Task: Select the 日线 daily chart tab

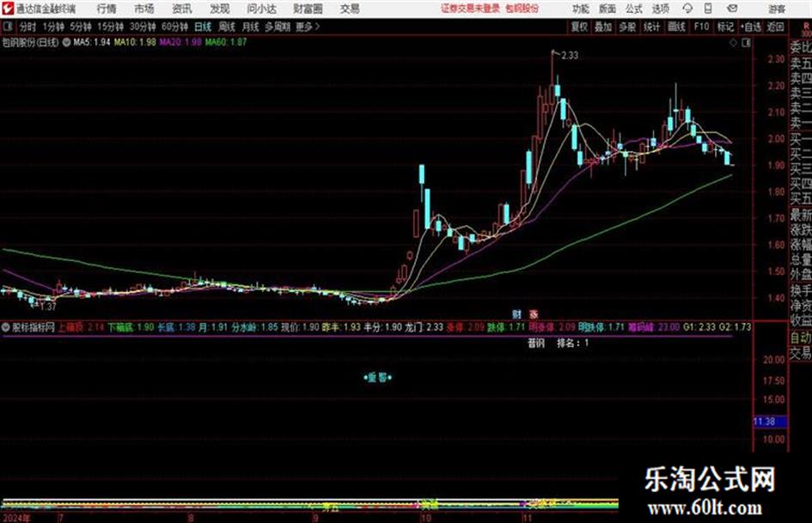Action: (x=203, y=27)
